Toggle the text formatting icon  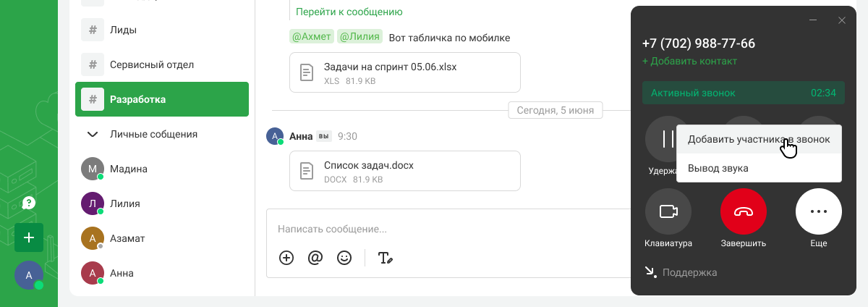386,258
